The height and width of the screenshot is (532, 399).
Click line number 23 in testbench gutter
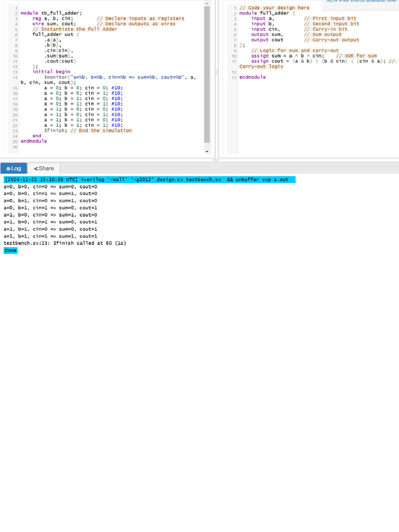15,131
